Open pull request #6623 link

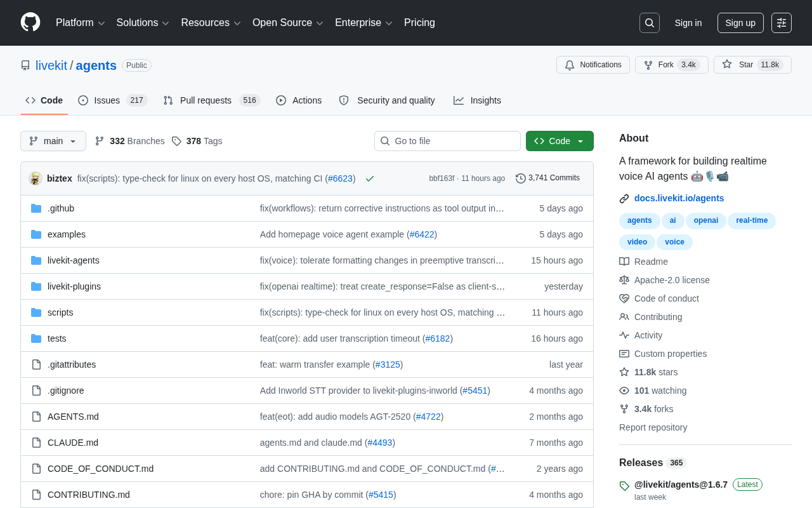[340, 178]
